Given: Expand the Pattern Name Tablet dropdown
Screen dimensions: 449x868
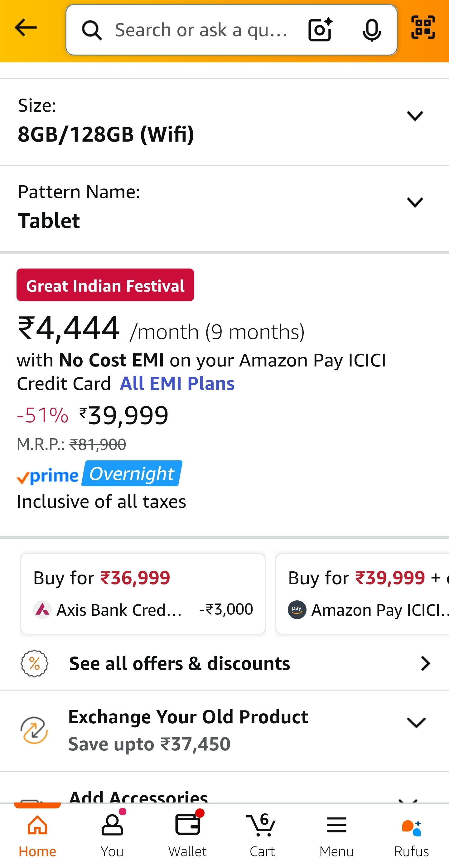Looking at the screenshot, I should [x=415, y=202].
